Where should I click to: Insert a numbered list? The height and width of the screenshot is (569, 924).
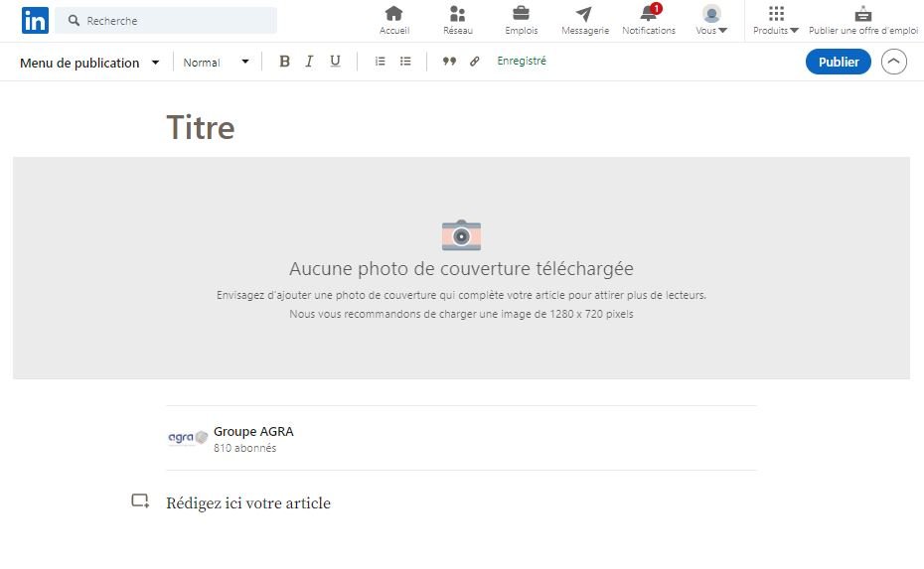pyautogui.click(x=381, y=62)
